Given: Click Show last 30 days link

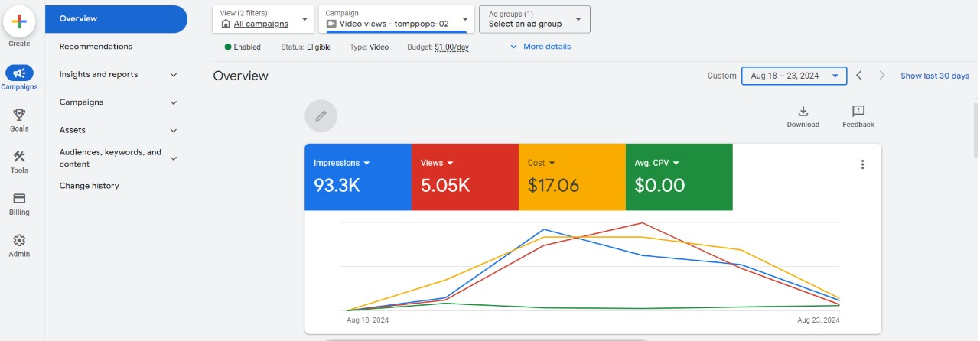Looking at the screenshot, I should 934,76.
